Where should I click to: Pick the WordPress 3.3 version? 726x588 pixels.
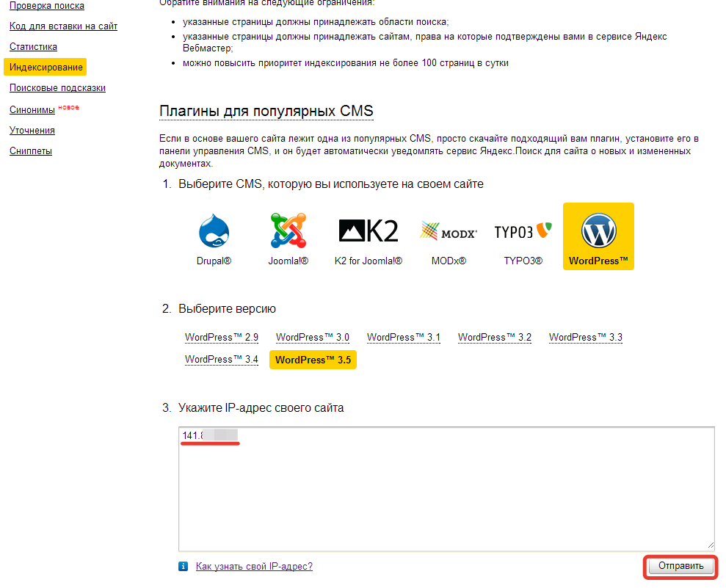point(586,338)
